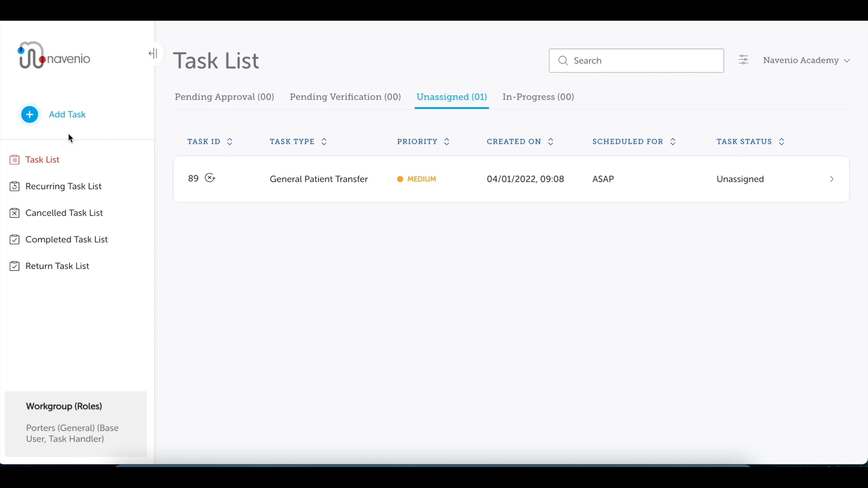The width and height of the screenshot is (868, 488).
Task: Click the search magnifier icon
Action: [x=563, y=61]
